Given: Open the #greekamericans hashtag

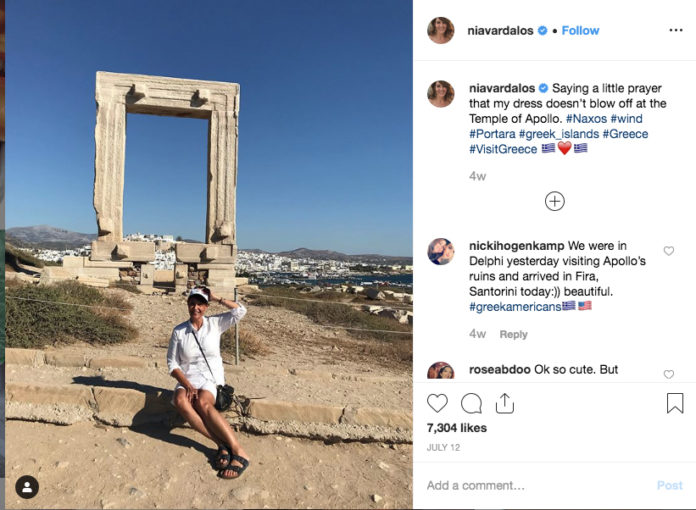Looking at the screenshot, I should pyautogui.click(x=515, y=306).
